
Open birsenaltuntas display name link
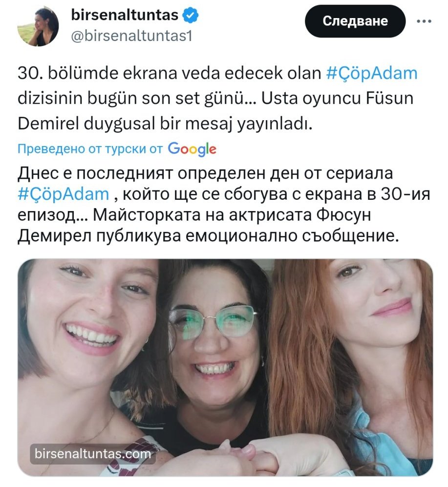click(x=125, y=15)
